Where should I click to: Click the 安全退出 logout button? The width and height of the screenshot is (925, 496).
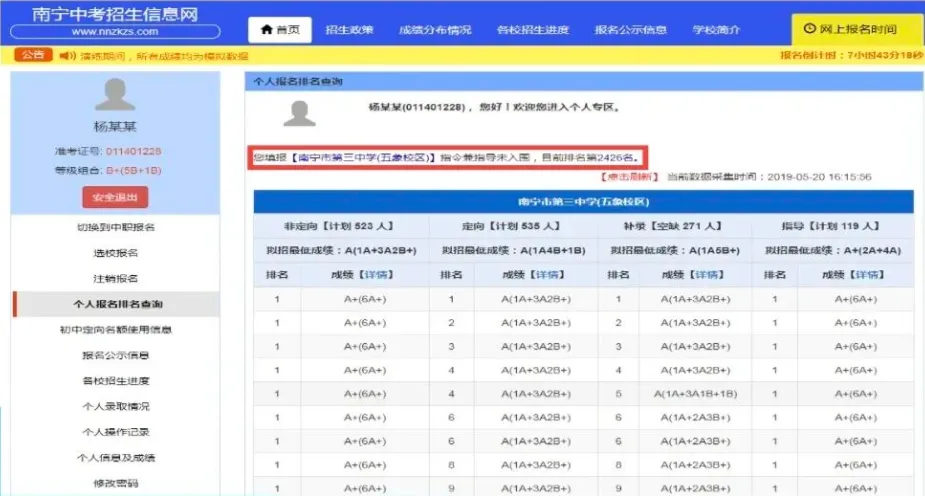115,197
